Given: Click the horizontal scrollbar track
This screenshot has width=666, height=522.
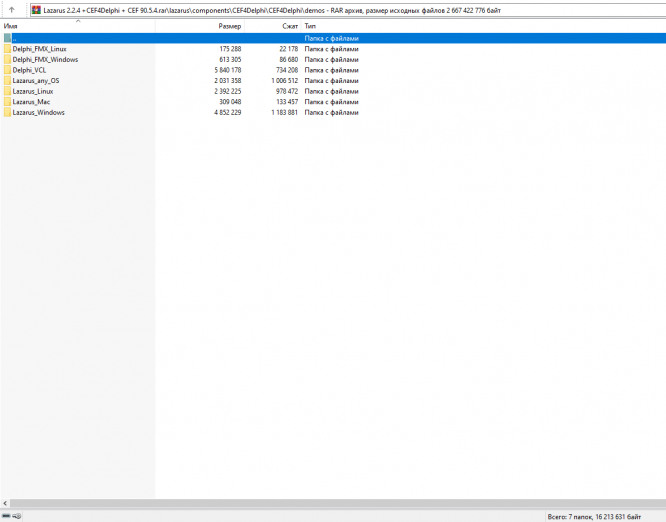Looking at the screenshot, I should coord(338,503).
